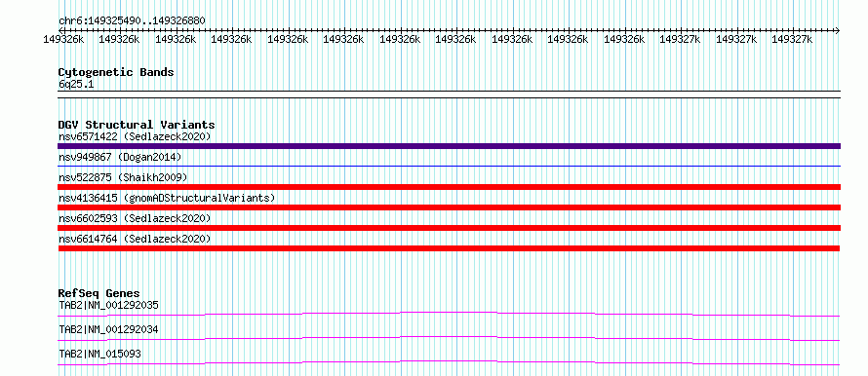Image resolution: width=868 pixels, height=376 pixels.
Task: Click the RefSeq Genes track title
Action: coord(99,293)
